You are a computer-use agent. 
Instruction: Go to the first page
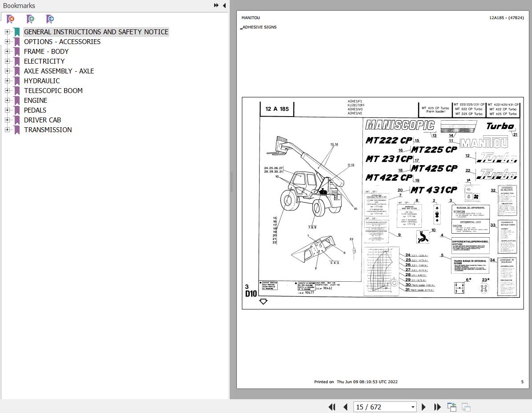tap(332, 407)
